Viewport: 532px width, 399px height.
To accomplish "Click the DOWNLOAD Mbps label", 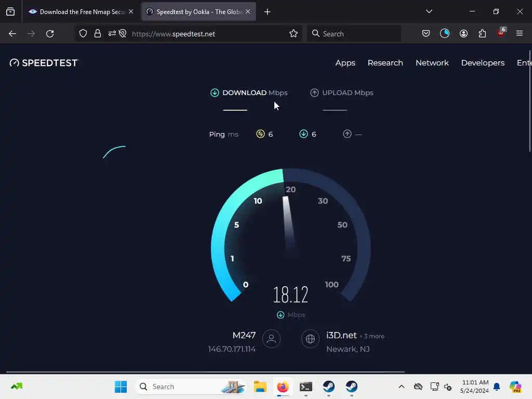I will [x=255, y=92].
